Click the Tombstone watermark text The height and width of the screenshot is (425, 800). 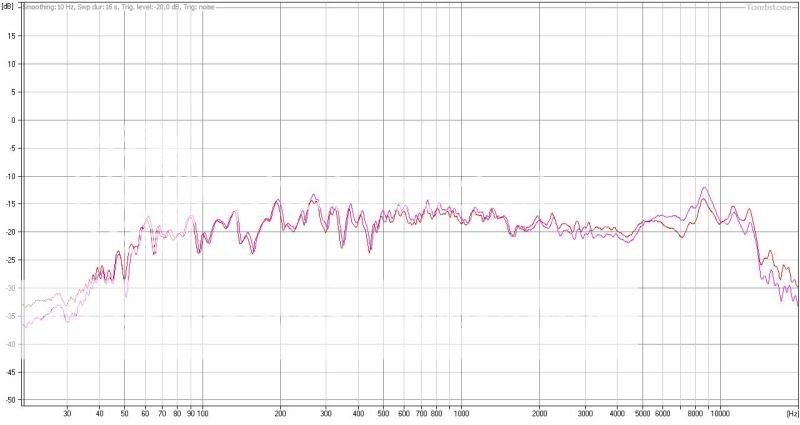[x=769, y=7]
